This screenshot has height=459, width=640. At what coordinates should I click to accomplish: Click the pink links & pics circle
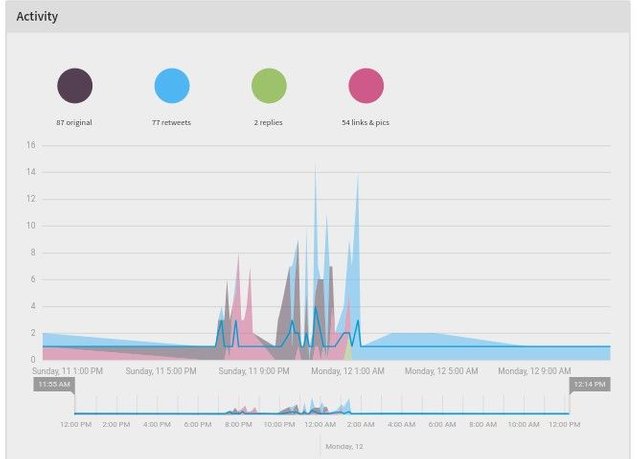point(366,86)
